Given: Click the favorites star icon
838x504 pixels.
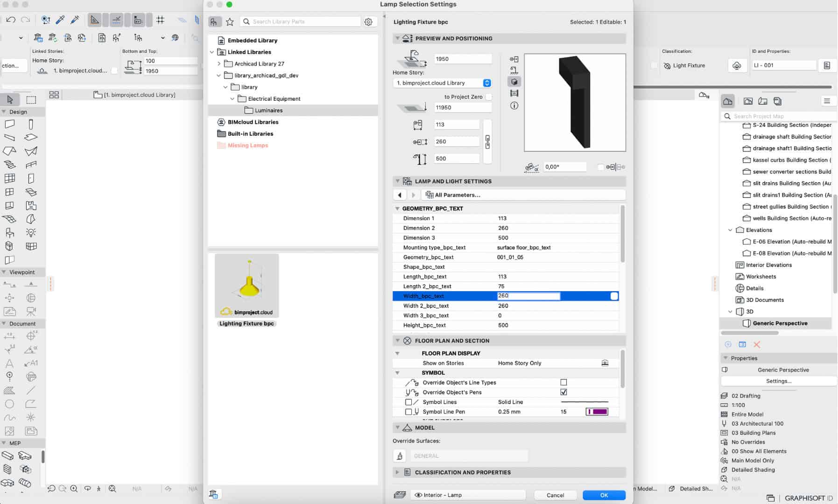Looking at the screenshot, I should point(230,22).
